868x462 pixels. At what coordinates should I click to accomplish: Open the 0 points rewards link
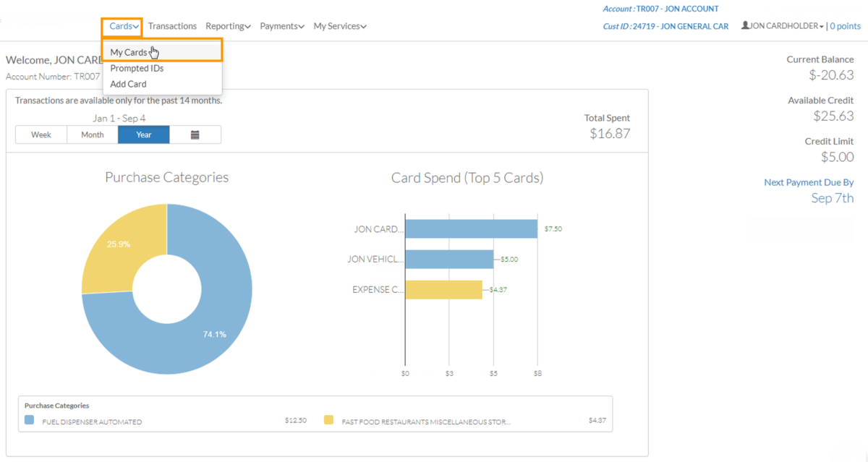coord(845,25)
